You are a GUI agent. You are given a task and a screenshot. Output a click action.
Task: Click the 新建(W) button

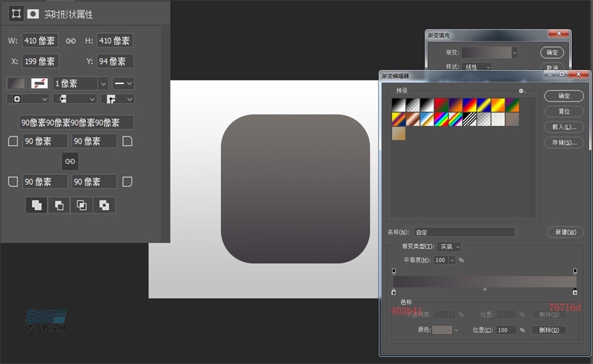coord(565,232)
